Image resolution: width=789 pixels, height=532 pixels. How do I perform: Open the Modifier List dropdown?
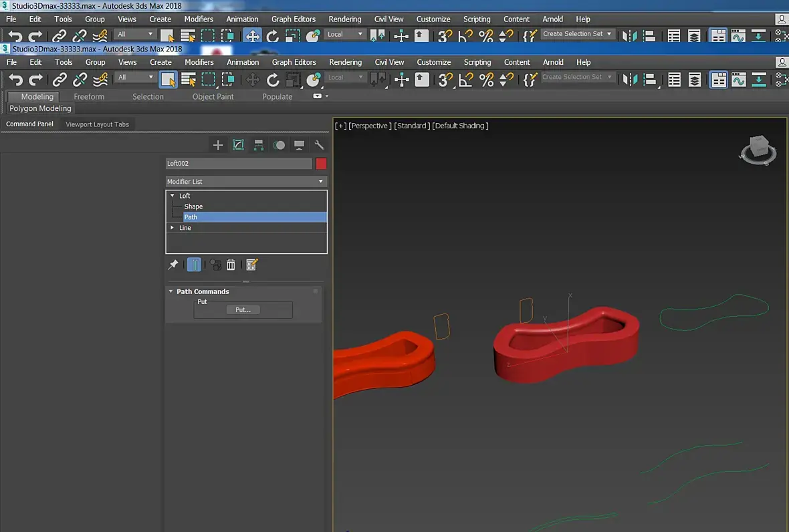coord(246,182)
